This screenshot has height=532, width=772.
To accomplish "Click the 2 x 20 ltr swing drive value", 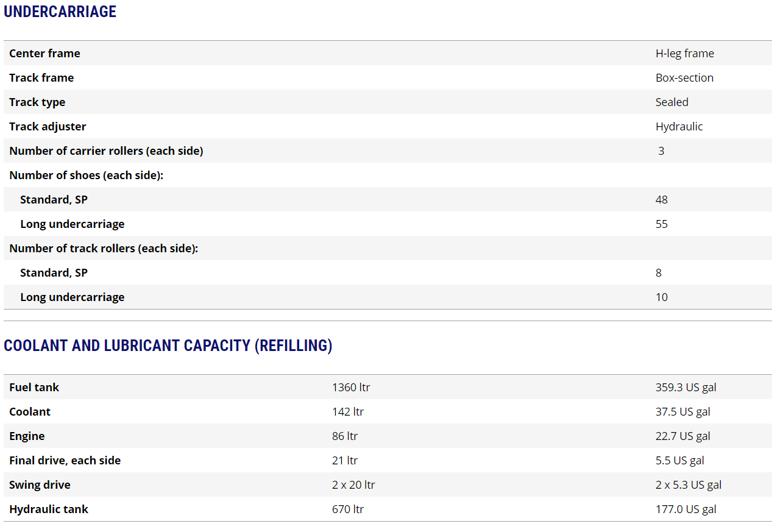I will (353, 484).
